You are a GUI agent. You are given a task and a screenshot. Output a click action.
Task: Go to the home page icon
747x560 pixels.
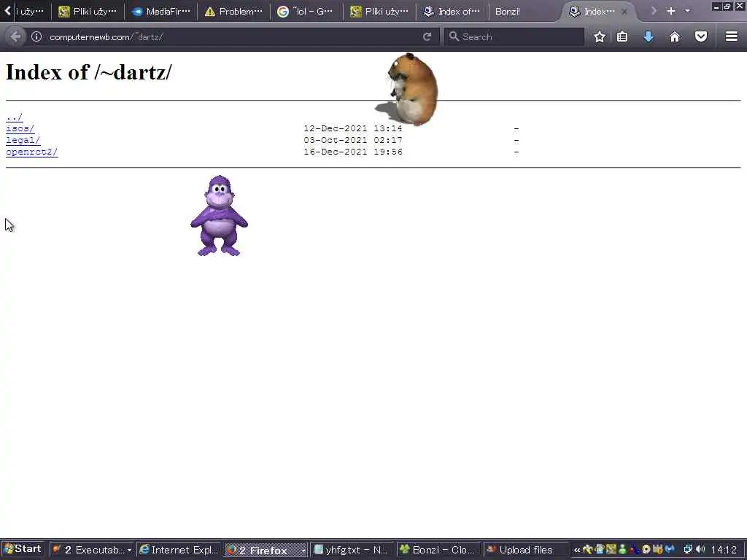675,36
